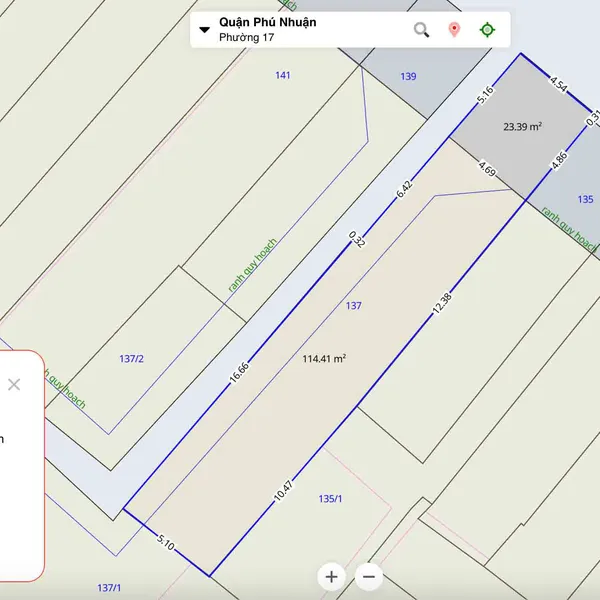Click the Quận Phú Nhuận district name
This screenshot has height=600, width=600.
(x=267, y=22)
